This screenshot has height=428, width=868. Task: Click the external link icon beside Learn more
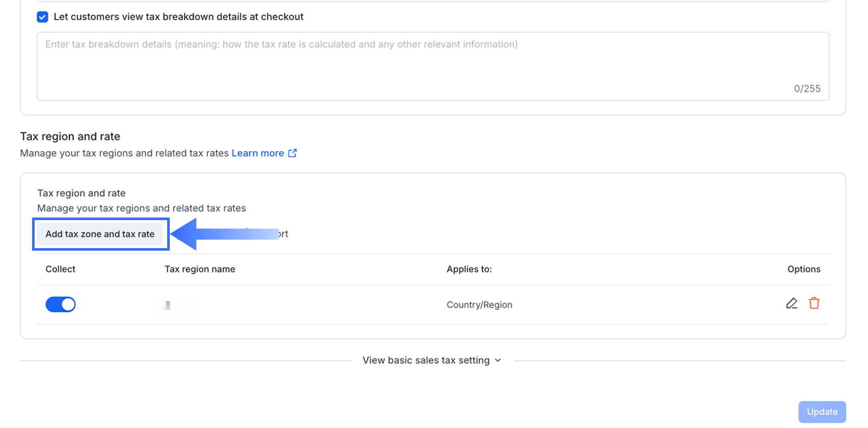point(293,153)
